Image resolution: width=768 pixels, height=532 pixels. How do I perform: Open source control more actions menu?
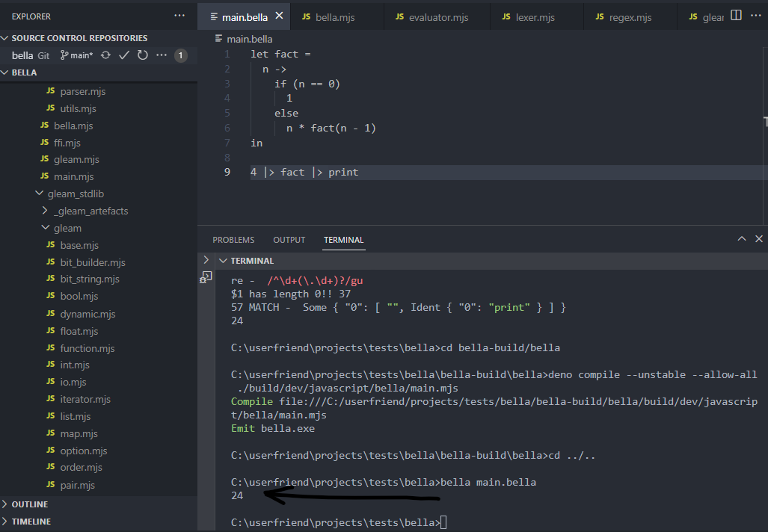tap(161, 55)
